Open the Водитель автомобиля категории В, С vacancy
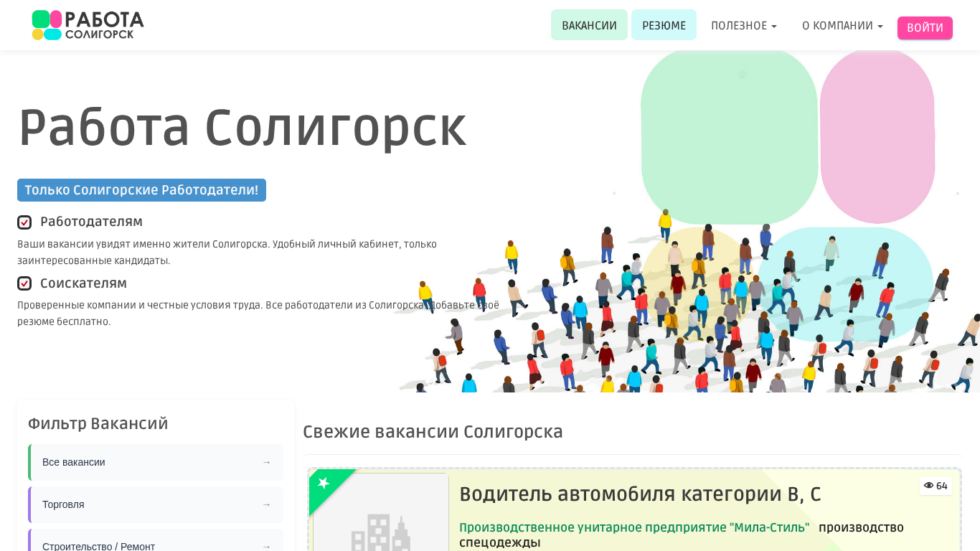The height and width of the screenshot is (551, 980). click(x=640, y=494)
